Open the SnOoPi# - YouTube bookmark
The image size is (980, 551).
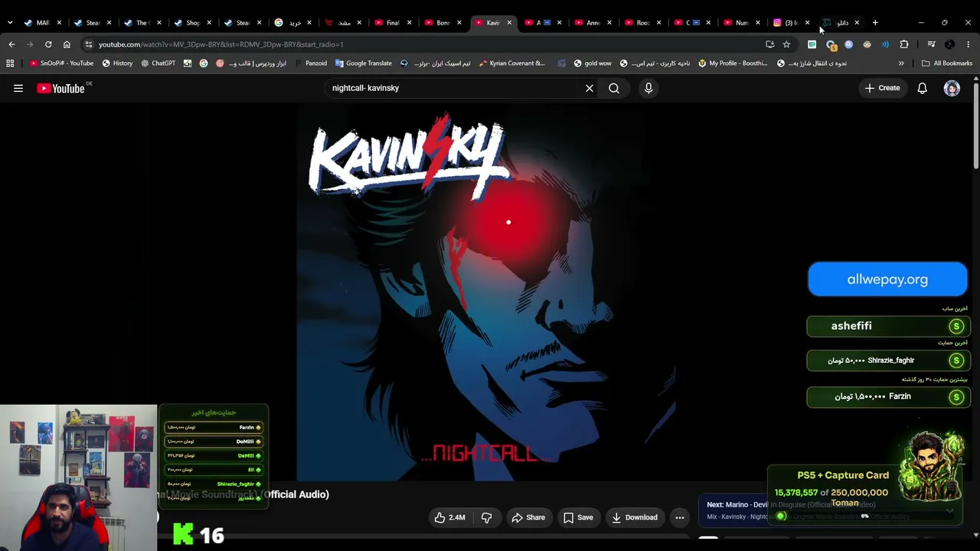[61, 64]
